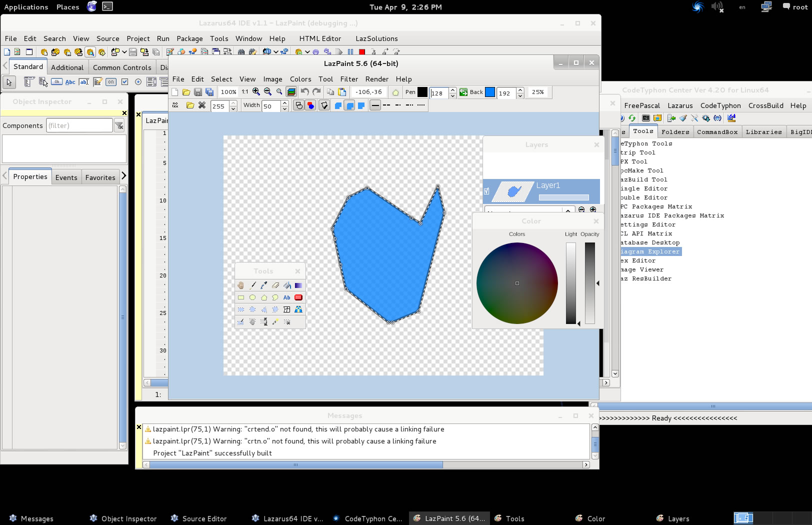812x525 pixels.
Task: Click the Paste clipboard icon in LazPaint
Action: (x=342, y=92)
